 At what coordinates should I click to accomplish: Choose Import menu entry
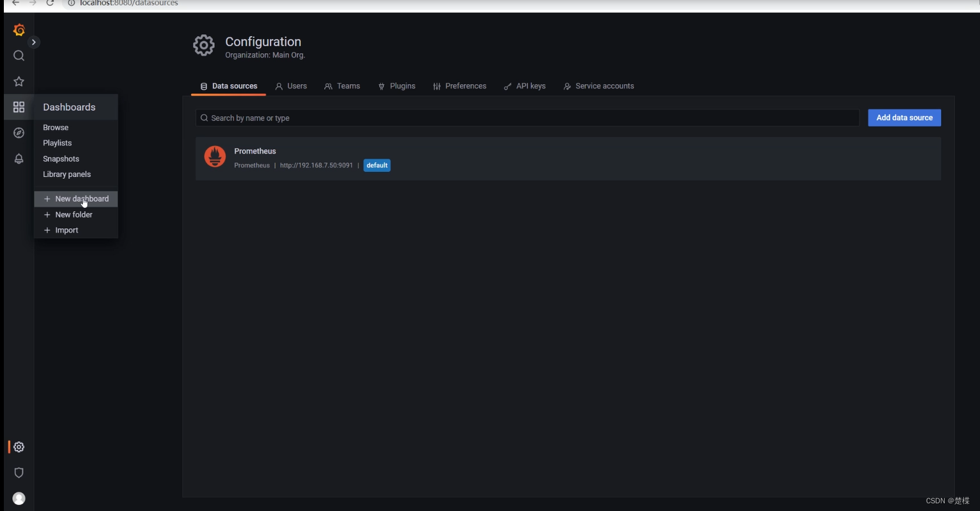click(x=76, y=230)
